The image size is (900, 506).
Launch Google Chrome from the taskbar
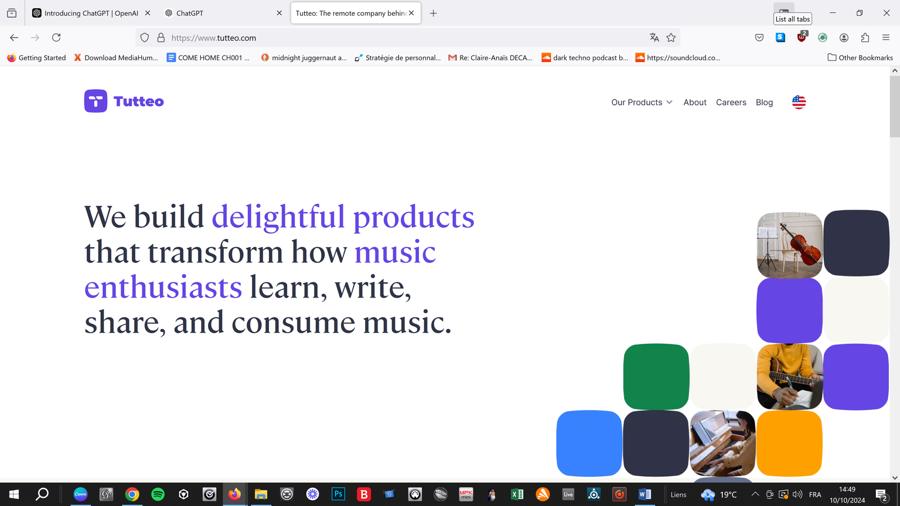(x=132, y=494)
